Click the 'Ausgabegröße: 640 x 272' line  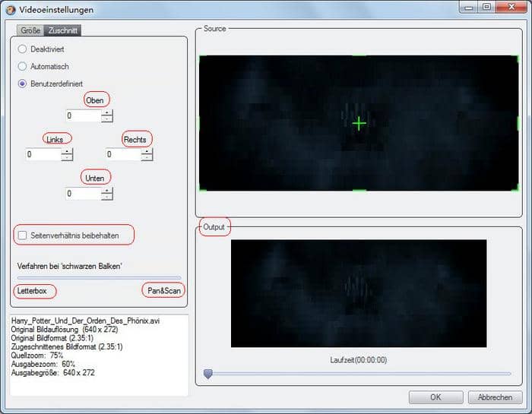(53, 373)
